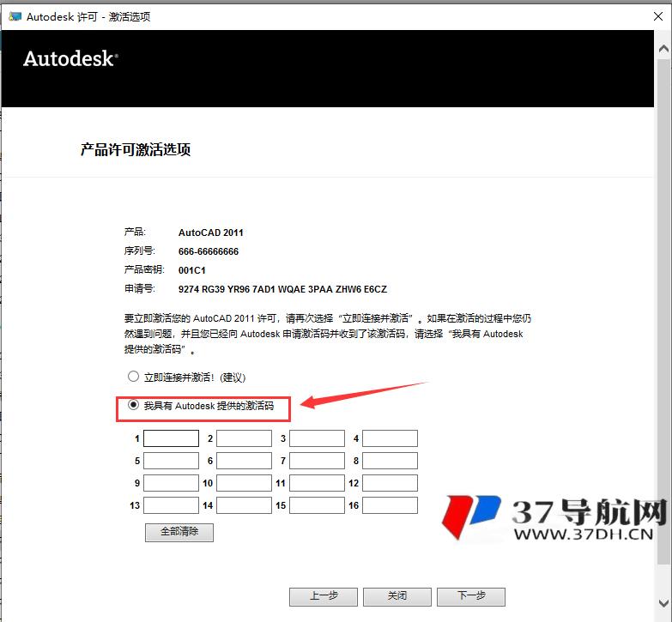The height and width of the screenshot is (622, 672).
Task: Select 我具有 Autodesk 提供的激活码 radio option
Action: pos(133,405)
